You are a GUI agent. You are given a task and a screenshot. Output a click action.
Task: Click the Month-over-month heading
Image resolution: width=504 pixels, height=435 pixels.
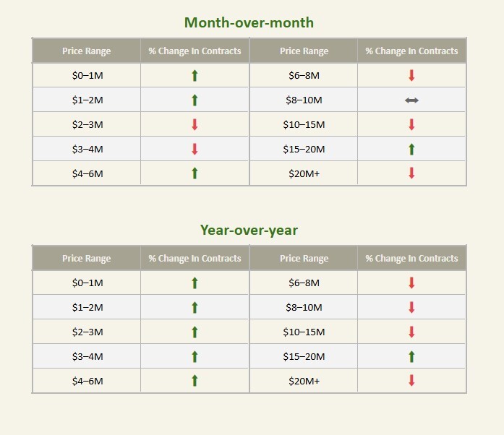(x=249, y=23)
